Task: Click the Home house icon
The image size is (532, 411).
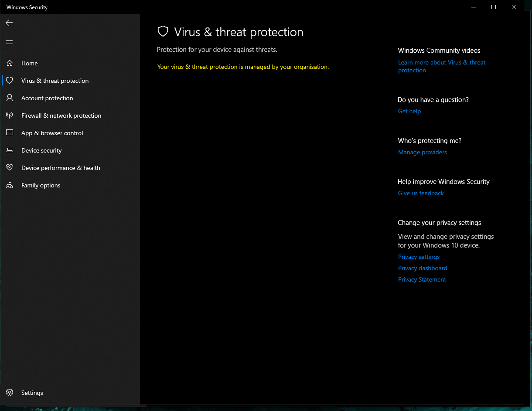Action: tap(10, 63)
